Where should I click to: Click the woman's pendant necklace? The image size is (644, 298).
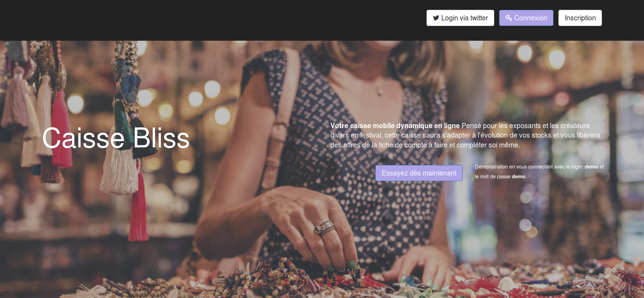(x=379, y=92)
